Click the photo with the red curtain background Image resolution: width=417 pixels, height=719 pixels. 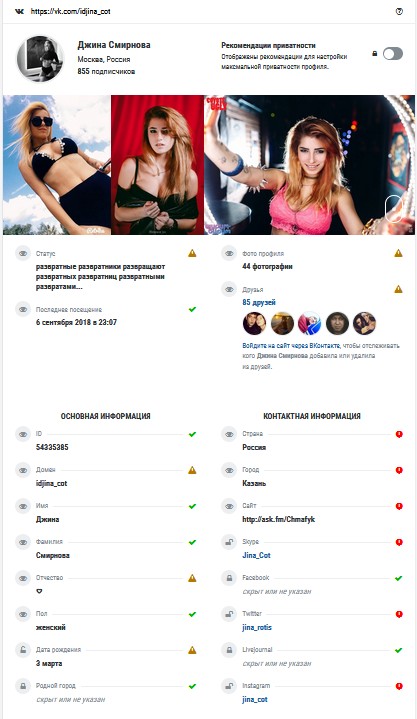pos(157,165)
